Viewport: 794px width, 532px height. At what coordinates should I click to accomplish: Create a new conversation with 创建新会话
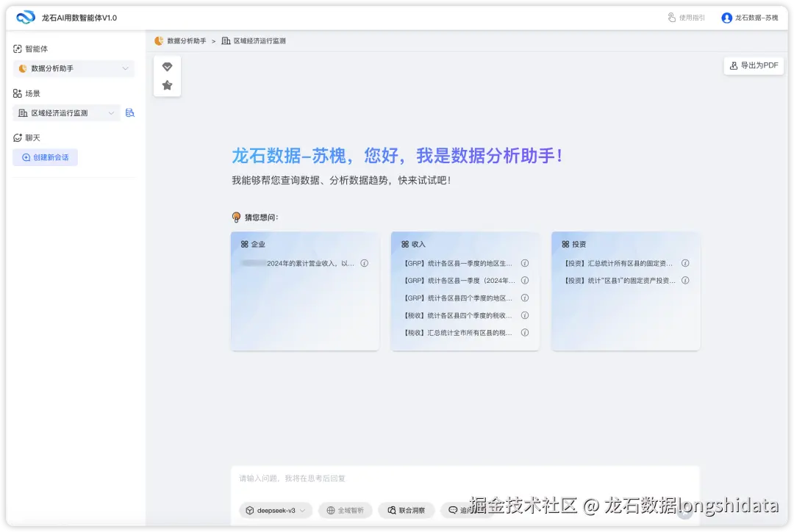pos(45,157)
